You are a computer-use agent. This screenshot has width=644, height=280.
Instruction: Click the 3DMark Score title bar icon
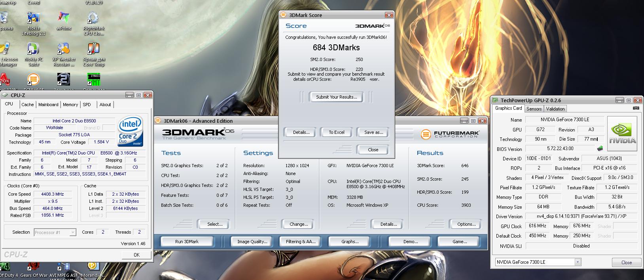[x=283, y=15]
